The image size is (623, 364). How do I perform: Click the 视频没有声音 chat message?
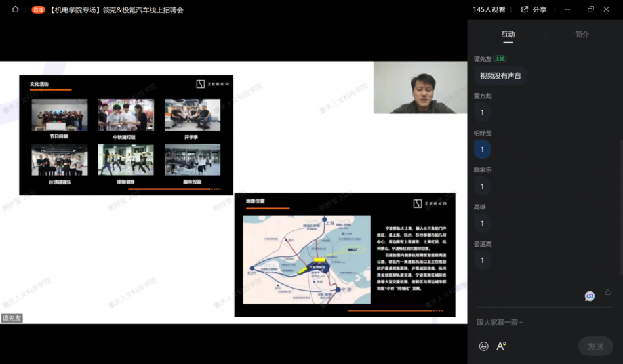point(500,76)
